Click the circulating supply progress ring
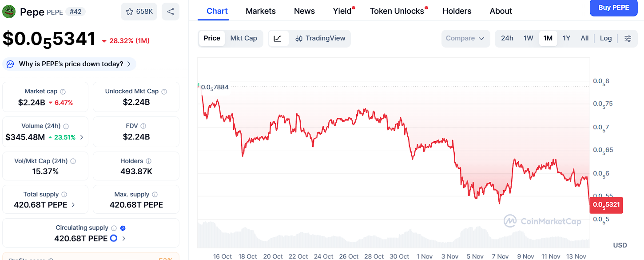The height and width of the screenshot is (260, 644). [113, 239]
